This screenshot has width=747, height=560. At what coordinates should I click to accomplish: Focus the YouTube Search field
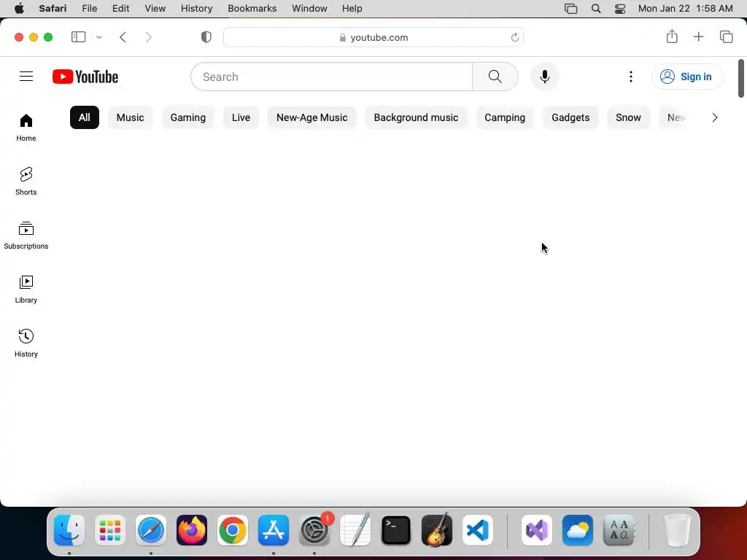tap(332, 77)
